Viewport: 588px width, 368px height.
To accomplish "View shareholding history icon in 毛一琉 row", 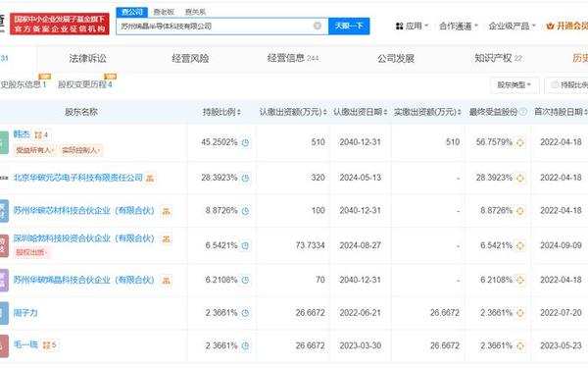I will (245, 345).
